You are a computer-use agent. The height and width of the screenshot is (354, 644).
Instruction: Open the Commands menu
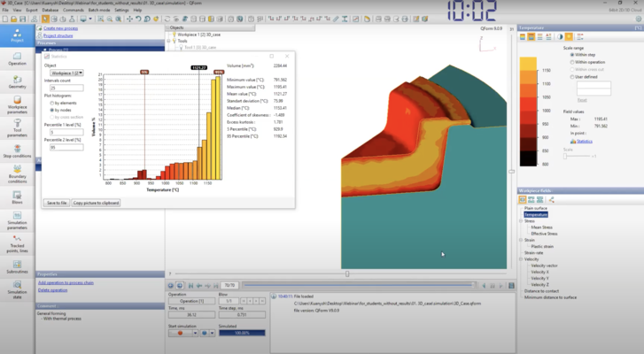(74, 10)
